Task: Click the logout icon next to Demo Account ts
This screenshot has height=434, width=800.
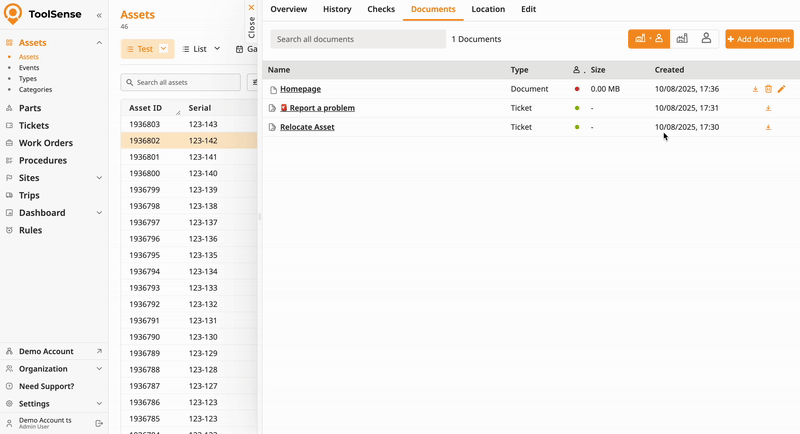Action: 99,423
